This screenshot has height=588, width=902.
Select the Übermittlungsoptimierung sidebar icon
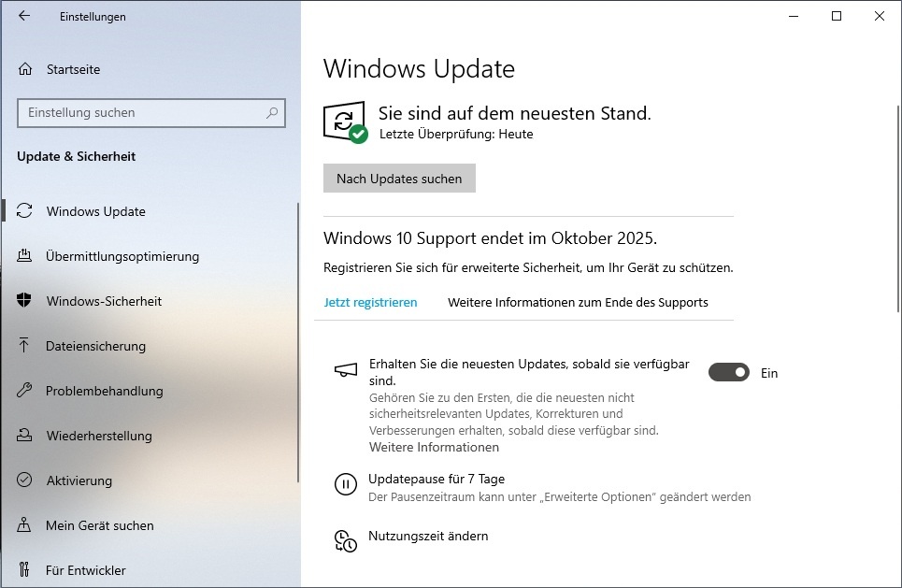coord(24,256)
